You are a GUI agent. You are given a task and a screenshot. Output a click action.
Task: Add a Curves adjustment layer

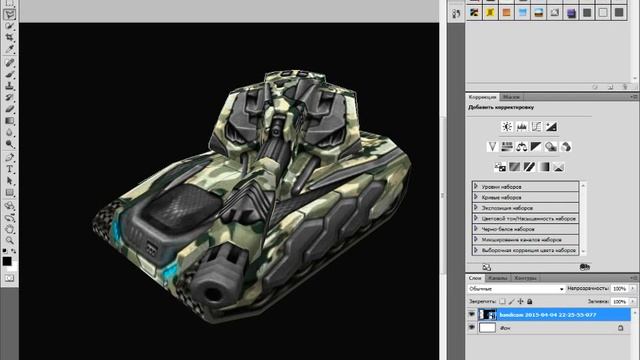point(536,127)
